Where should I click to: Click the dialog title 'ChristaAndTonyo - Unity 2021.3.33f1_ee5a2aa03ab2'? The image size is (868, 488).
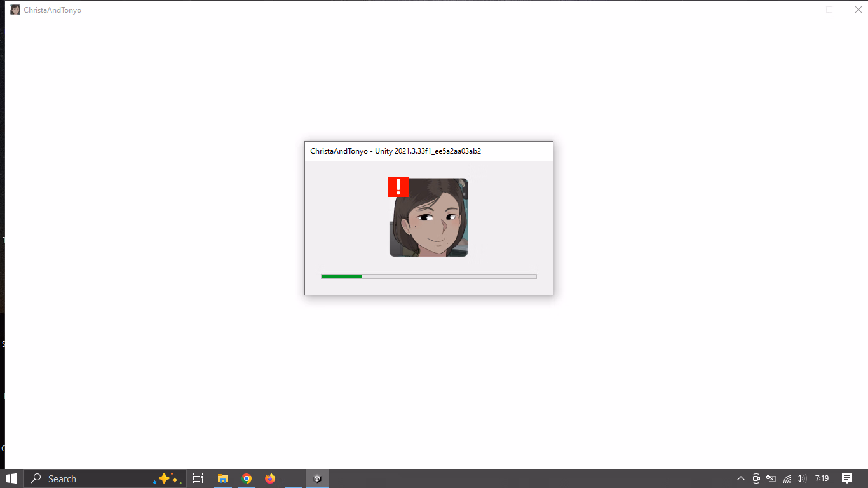click(x=395, y=151)
